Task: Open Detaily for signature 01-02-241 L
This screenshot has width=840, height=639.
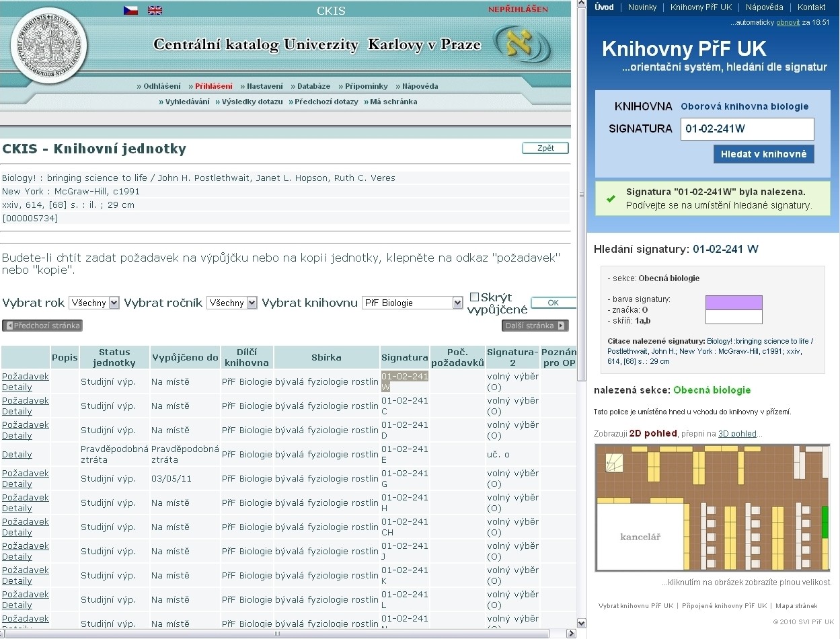Action: click(17, 605)
